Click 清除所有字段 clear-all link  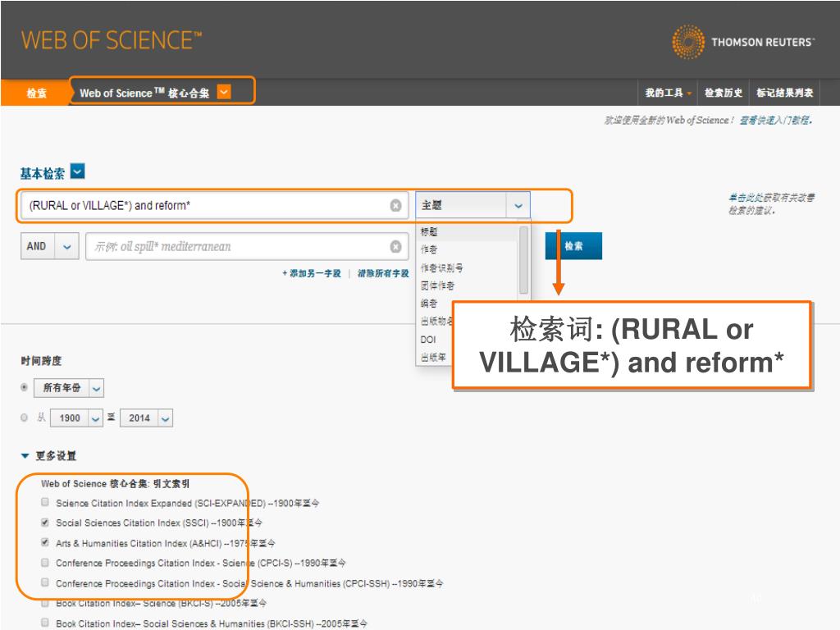click(x=383, y=273)
